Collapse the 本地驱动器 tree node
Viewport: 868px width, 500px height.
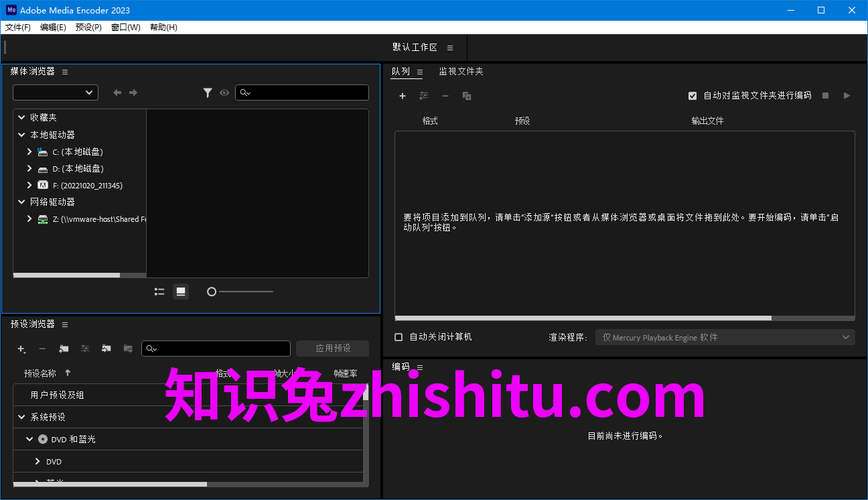click(21, 135)
